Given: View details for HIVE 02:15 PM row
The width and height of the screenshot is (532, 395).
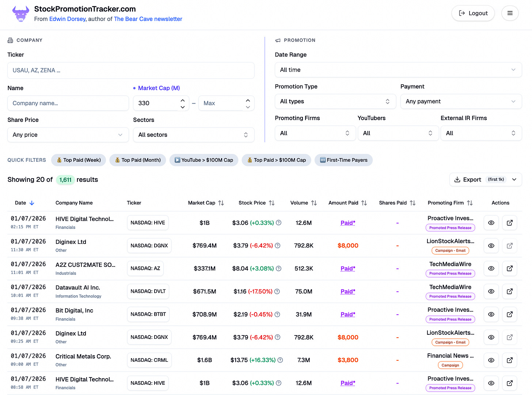Looking at the screenshot, I should [491, 223].
